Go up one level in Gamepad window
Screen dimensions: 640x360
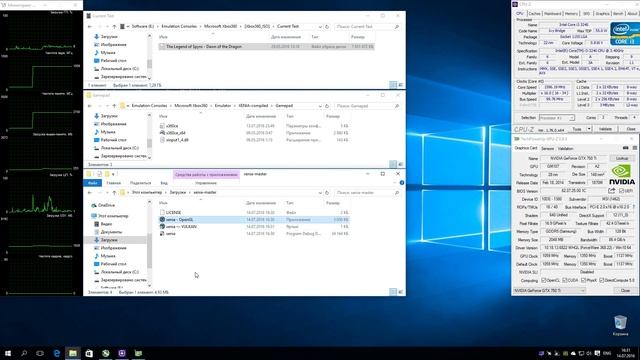(x=114, y=106)
